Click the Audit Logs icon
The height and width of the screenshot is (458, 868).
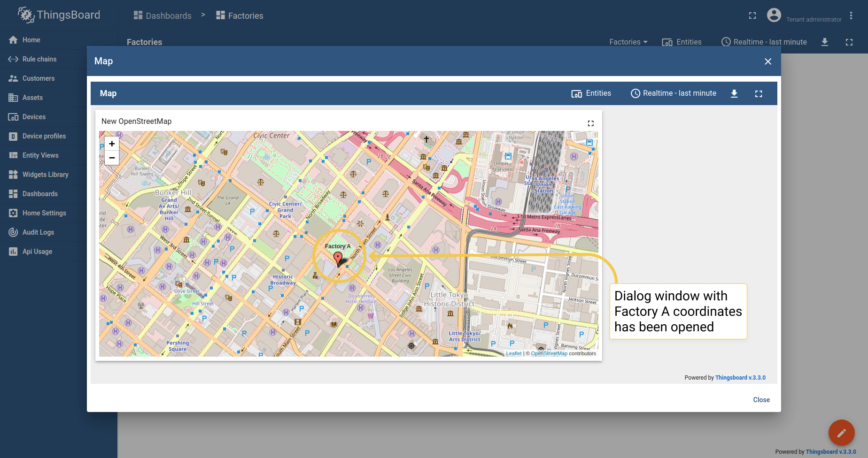13,232
